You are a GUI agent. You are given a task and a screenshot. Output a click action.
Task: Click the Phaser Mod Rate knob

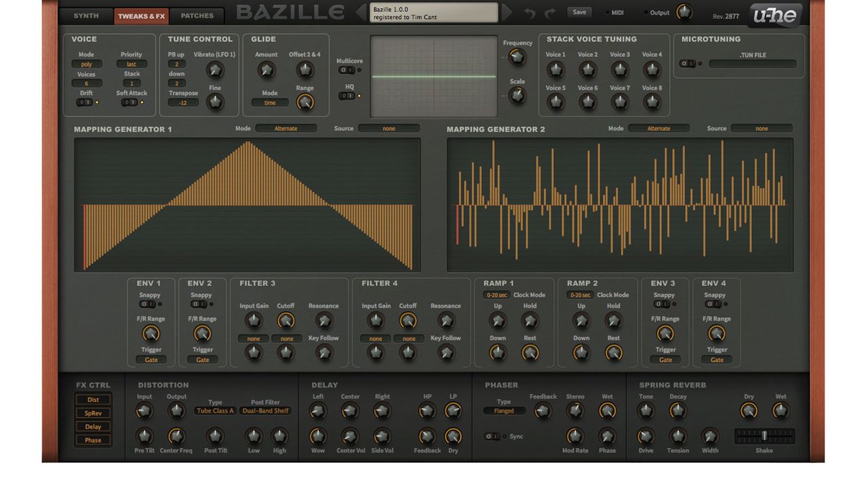pyautogui.click(x=575, y=436)
